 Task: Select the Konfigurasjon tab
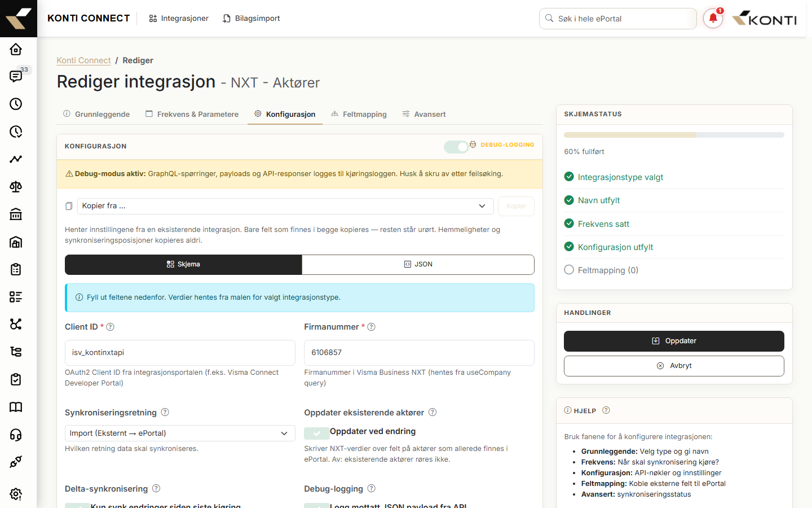coord(285,114)
